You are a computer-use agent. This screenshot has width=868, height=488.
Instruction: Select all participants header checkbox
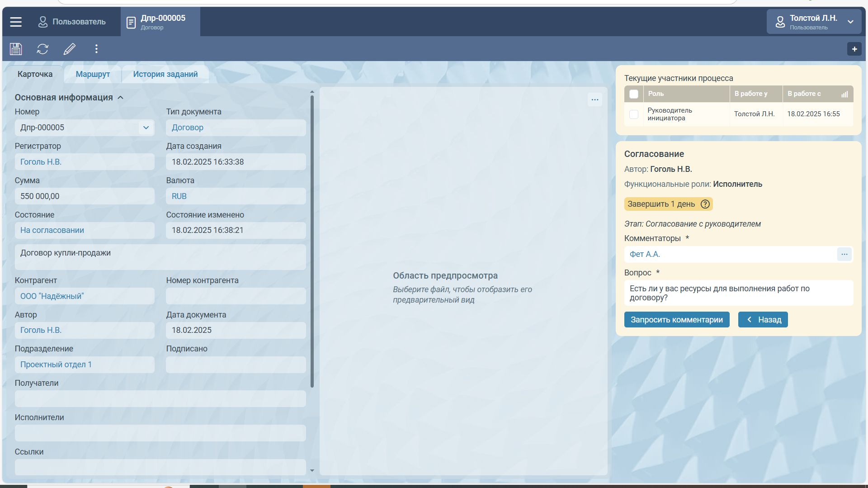[634, 94]
